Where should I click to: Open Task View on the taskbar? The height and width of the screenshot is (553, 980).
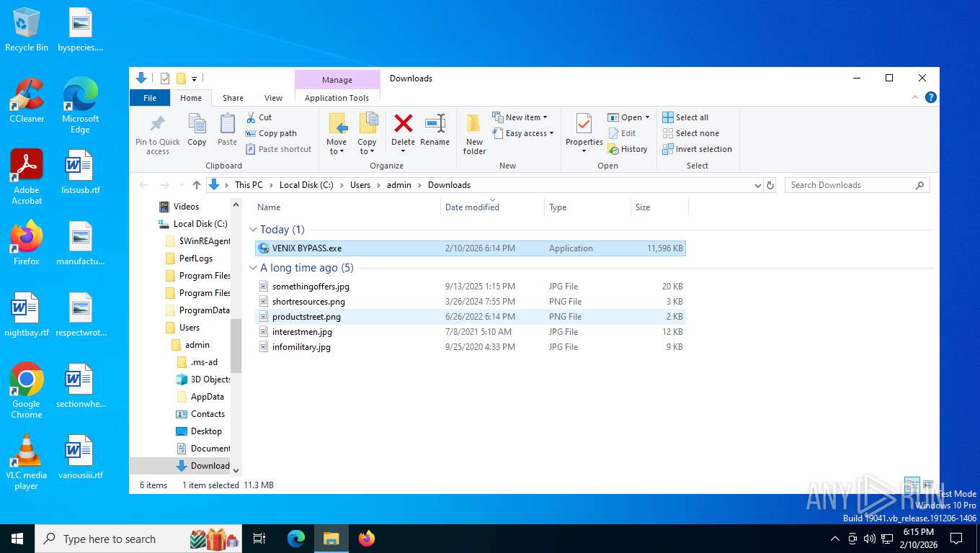point(259,538)
